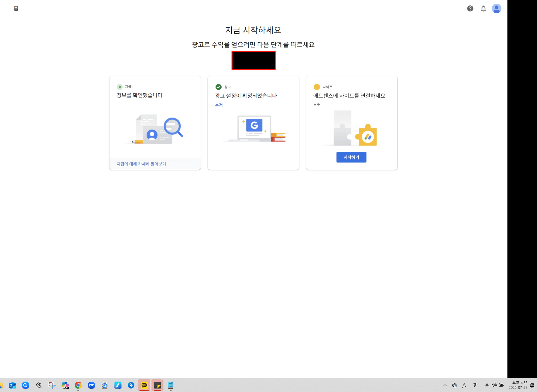The image size is (537, 392).
Task: Expand the hidden system tray icons chevron
Action: pos(445,385)
